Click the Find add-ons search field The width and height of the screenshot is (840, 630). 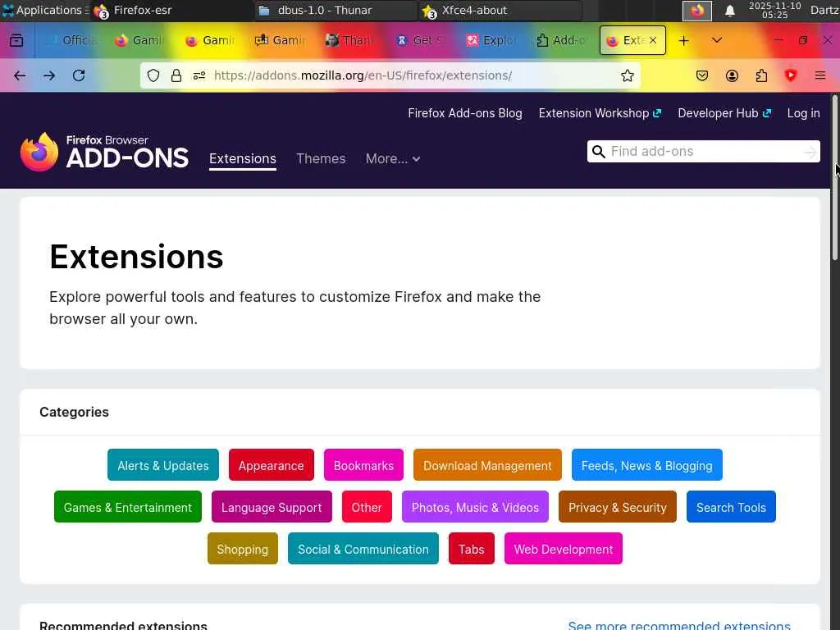pyautogui.click(x=703, y=152)
